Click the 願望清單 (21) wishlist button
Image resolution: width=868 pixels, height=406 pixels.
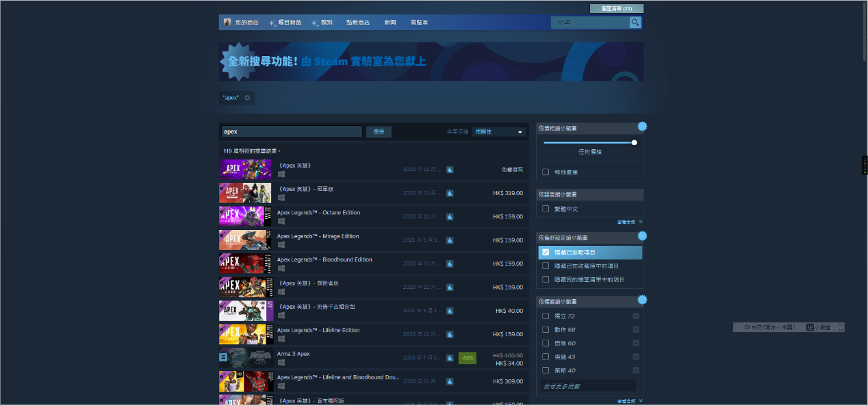pyautogui.click(x=617, y=9)
